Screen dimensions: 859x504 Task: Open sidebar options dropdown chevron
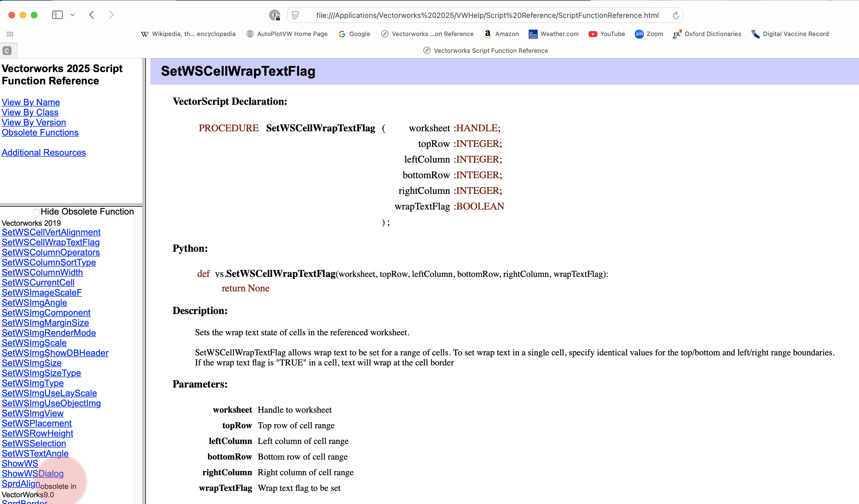click(x=73, y=15)
